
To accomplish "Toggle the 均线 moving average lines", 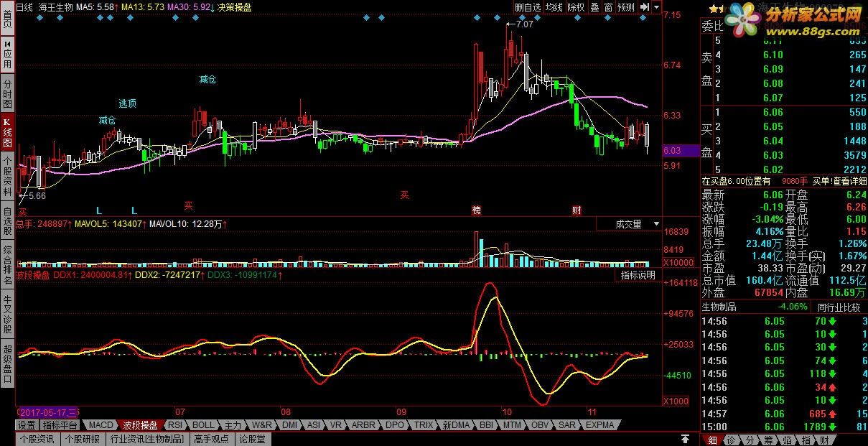I will pos(554,7).
